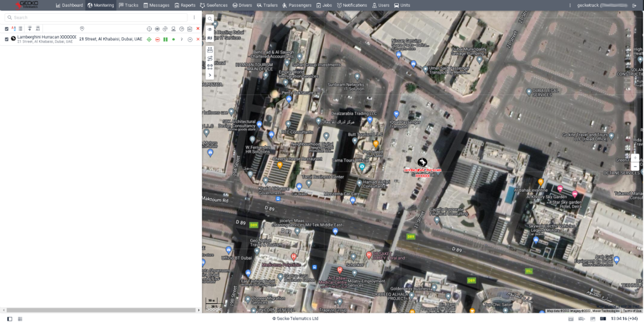Viewport: 644px width, 322px height.
Task: Uncheck the Lamborghini Hurracan unit checkbox
Action: pyautogui.click(x=6, y=39)
